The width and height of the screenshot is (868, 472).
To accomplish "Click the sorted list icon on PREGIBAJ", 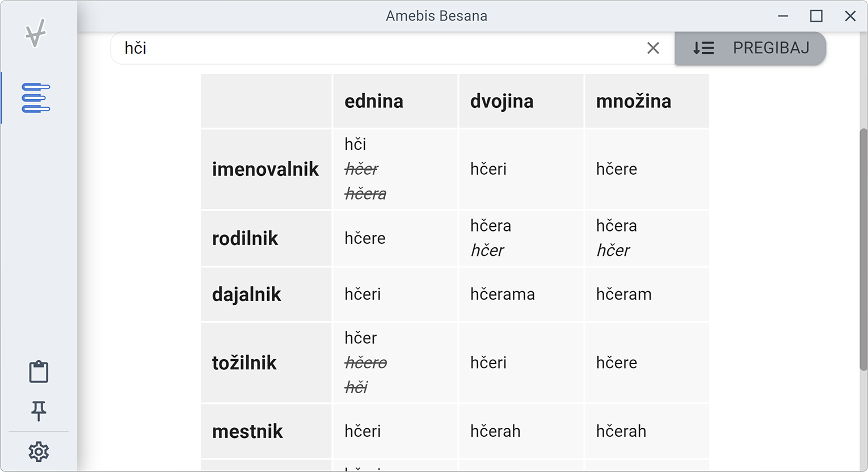I will (x=703, y=48).
